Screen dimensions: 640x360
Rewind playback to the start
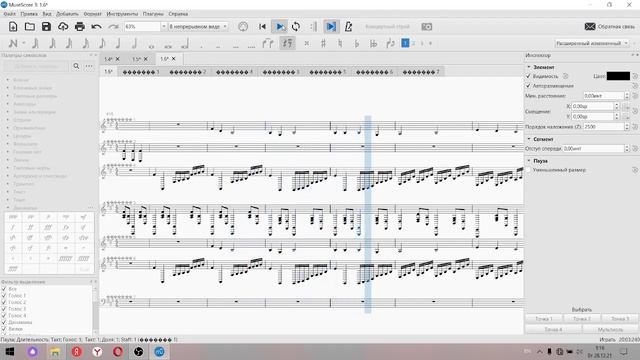262,27
